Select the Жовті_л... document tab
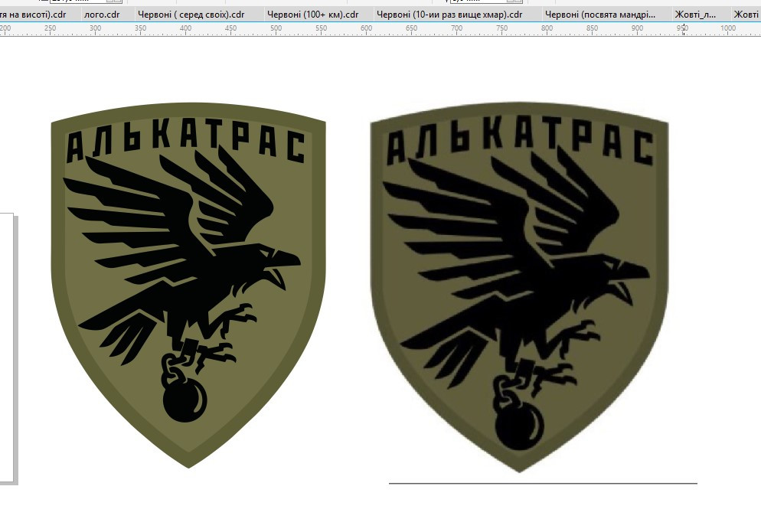761x532 pixels. point(695,15)
